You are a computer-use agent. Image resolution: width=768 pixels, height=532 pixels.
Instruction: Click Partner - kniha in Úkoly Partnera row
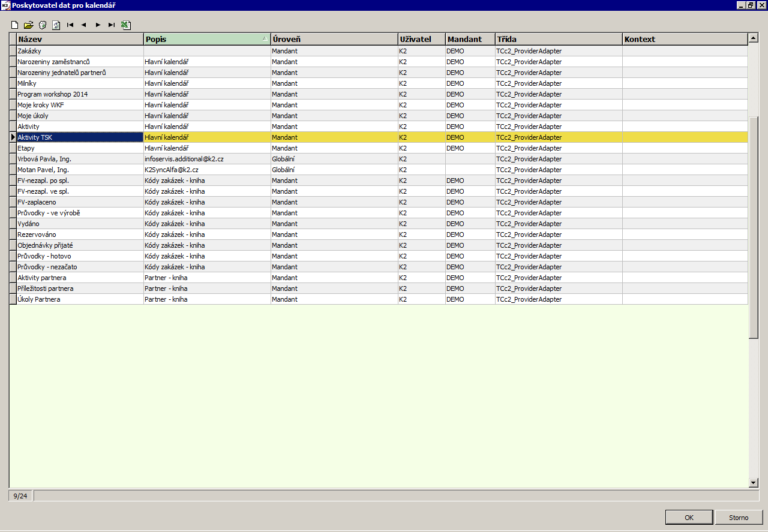tap(208, 299)
